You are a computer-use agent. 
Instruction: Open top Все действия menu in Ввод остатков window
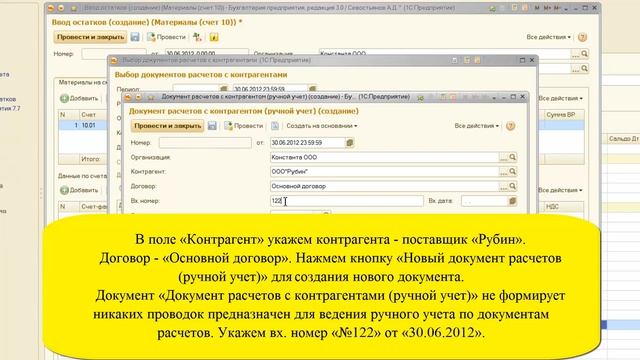click(548, 37)
